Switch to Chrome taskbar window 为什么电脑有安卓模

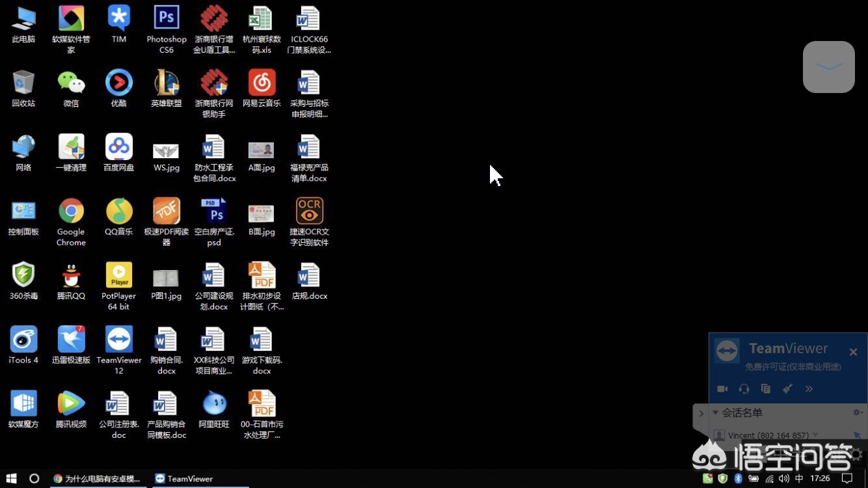pos(97,478)
